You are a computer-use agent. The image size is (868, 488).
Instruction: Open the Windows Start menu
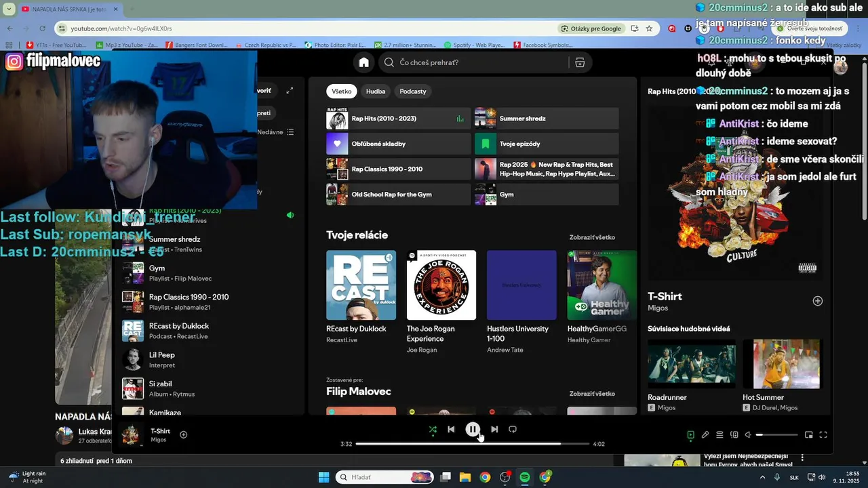click(323, 477)
